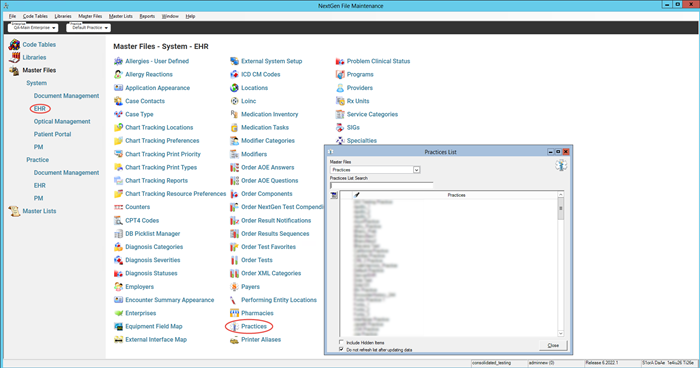
Task: Click the Master Lists scroll icon
Action: point(14,211)
